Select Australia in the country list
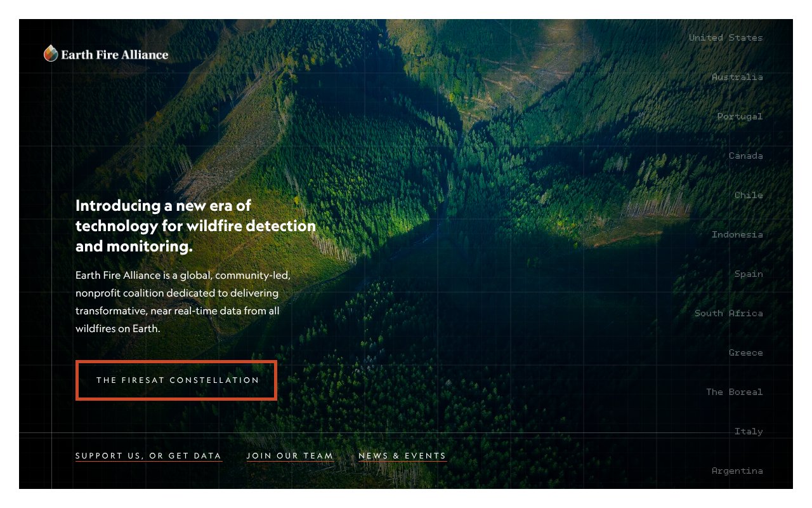812x508 pixels. coord(737,77)
